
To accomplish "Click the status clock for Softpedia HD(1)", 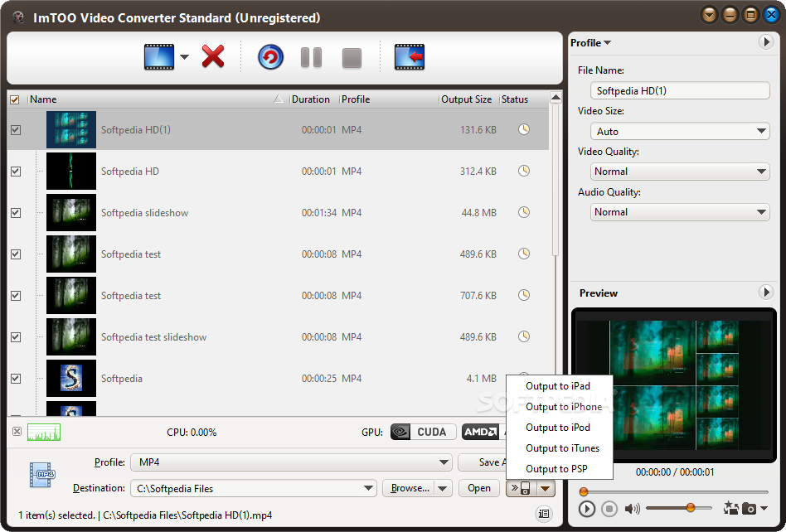I will pos(524,130).
